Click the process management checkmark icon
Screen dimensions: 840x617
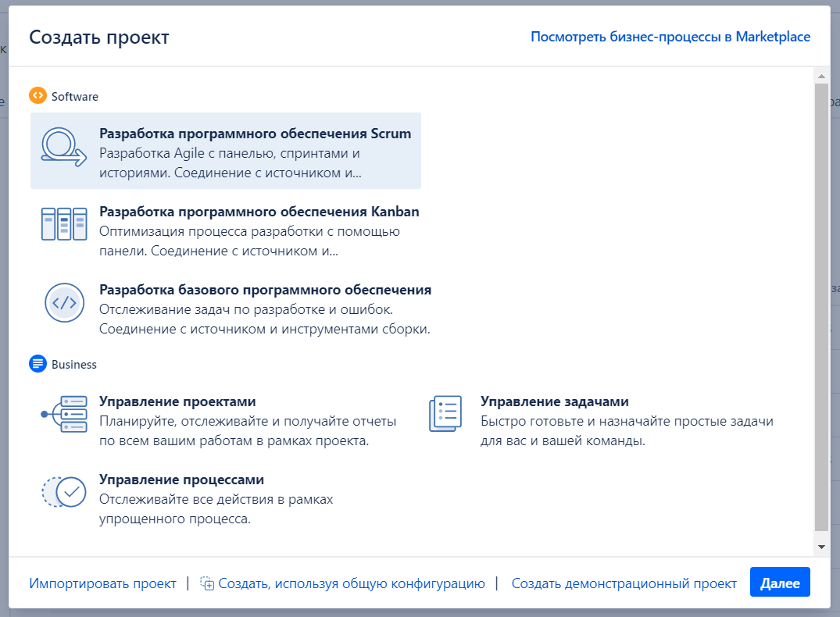(x=64, y=492)
